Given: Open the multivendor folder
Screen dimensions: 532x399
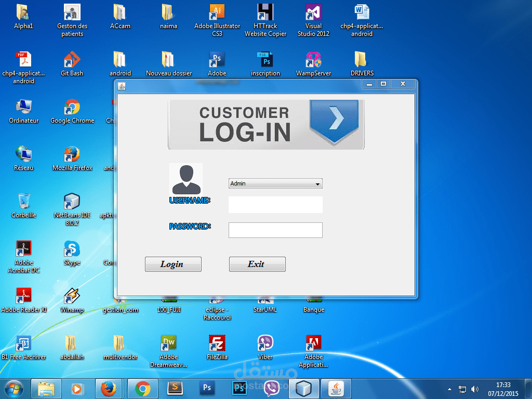Looking at the screenshot, I should tap(120, 347).
